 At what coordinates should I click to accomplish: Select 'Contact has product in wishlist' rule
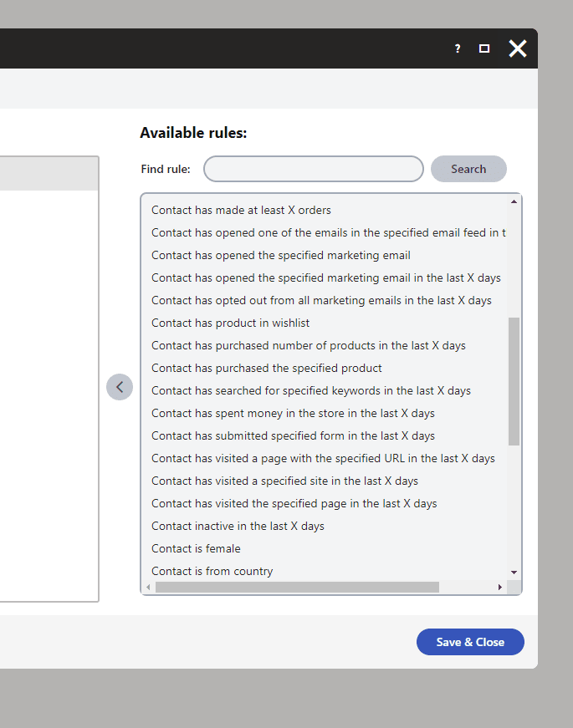pos(231,323)
